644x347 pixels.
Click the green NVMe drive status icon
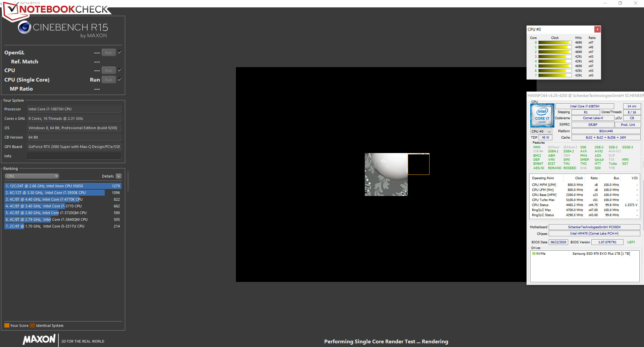click(x=534, y=254)
